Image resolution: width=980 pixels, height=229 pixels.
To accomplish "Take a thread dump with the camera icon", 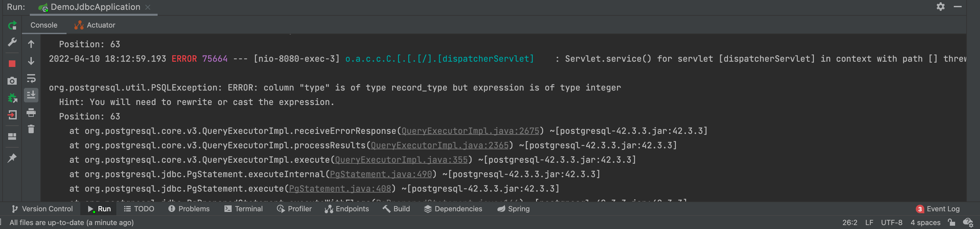I will coord(12,81).
